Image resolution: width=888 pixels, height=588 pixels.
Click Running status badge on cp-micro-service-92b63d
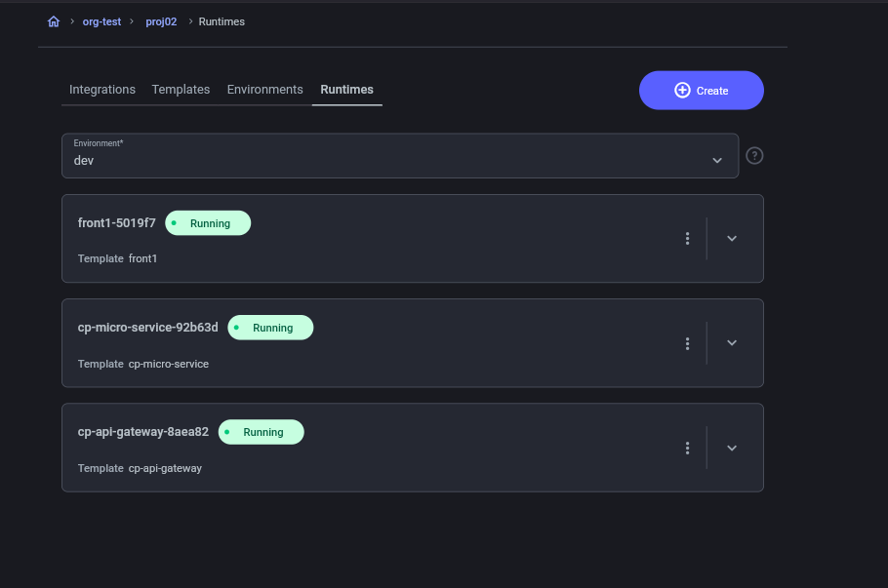[270, 328]
